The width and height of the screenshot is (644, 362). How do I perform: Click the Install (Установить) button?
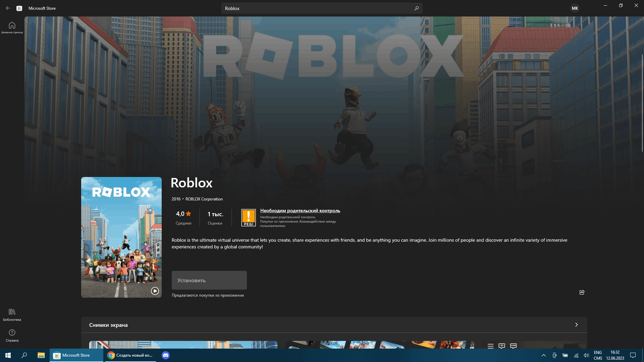click(x=209, y=280)
